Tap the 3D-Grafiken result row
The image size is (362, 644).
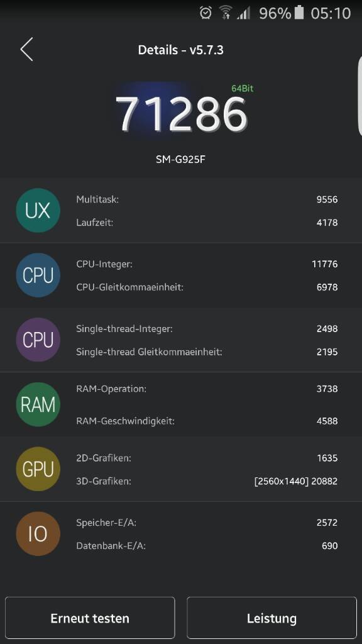point(207,481)
